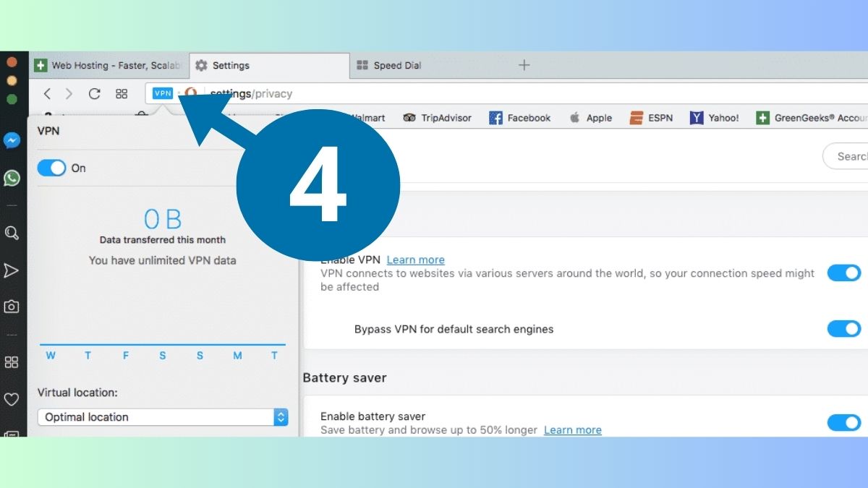Open a new tab with plus button

point(524,65)
